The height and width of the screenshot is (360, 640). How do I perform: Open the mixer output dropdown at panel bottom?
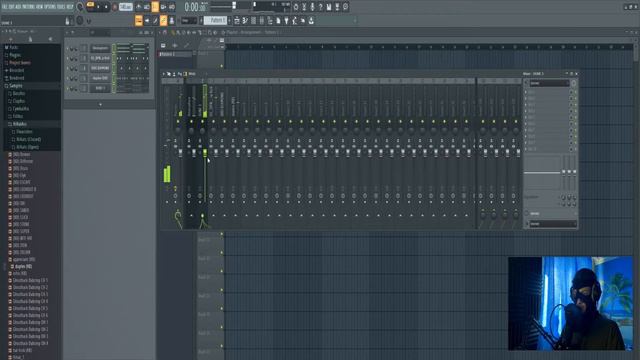pos(552,224)
